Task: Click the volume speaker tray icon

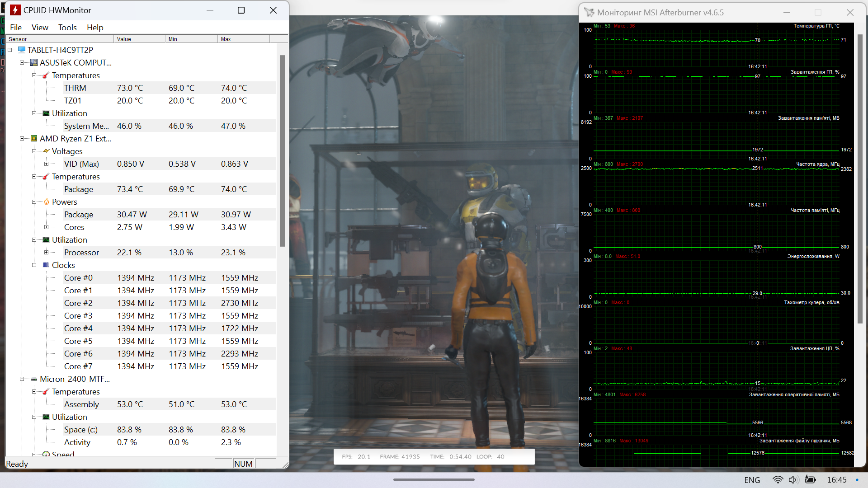Action: click(x=793, y=480)
